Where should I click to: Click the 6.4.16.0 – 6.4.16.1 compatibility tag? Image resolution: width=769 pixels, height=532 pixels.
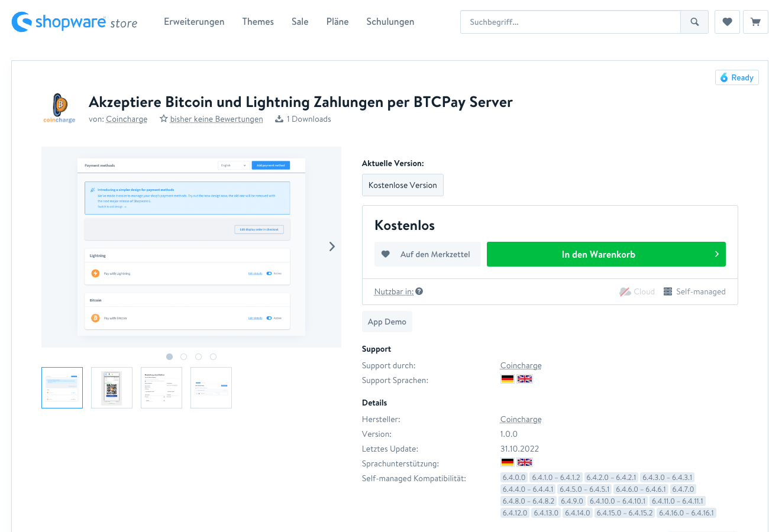[687, 512]
